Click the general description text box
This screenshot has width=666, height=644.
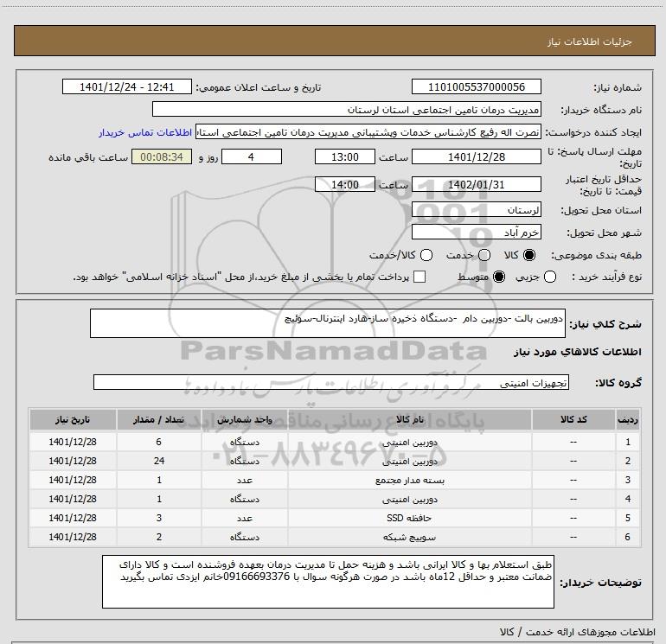pyautogui.click(x=328, y=323)
